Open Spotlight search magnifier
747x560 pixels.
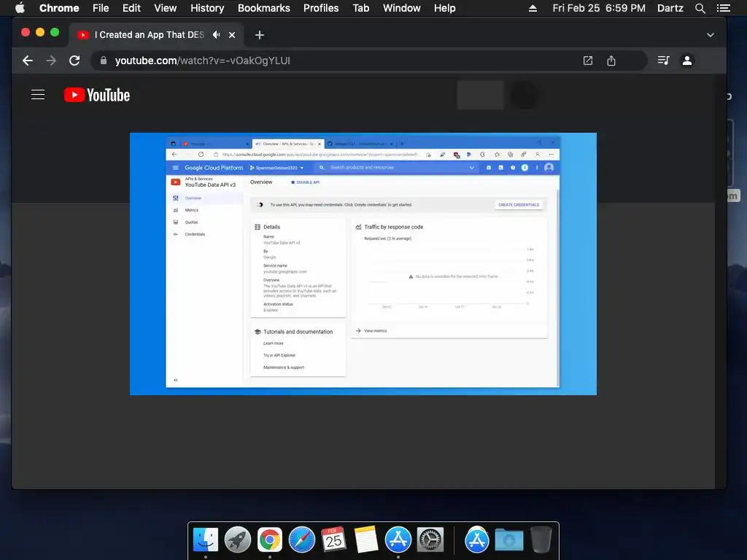coord(700,8)
